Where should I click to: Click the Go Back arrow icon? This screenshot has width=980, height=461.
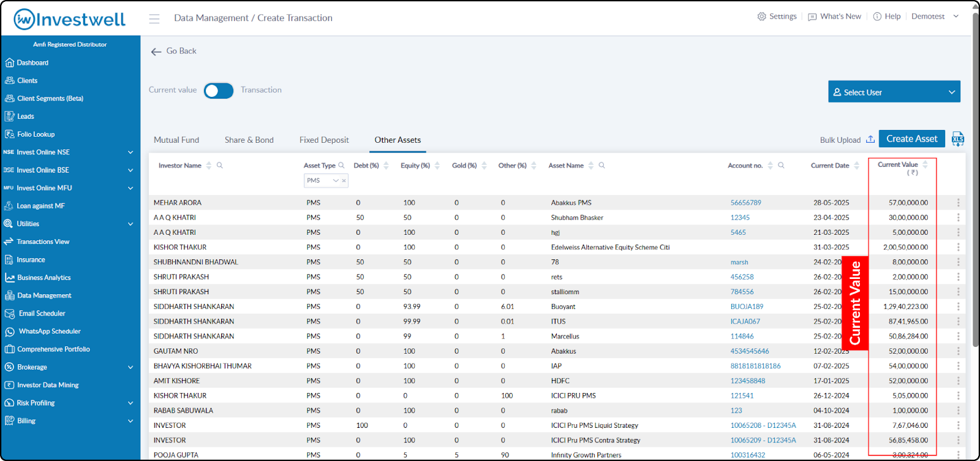pos(156,51)
